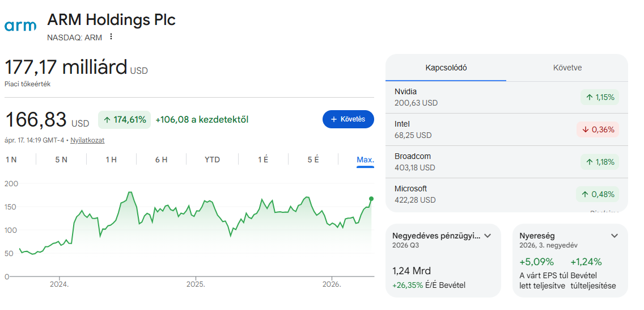Open the three-dot options menu beside NASDAQ: ARM
644x310 pixels.
coord(111,37)
